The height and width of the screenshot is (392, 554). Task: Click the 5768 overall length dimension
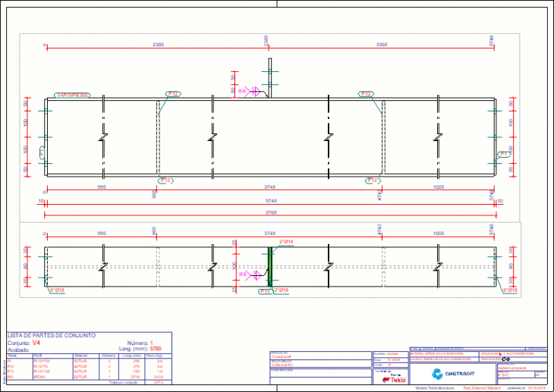(x=270, y=212)
